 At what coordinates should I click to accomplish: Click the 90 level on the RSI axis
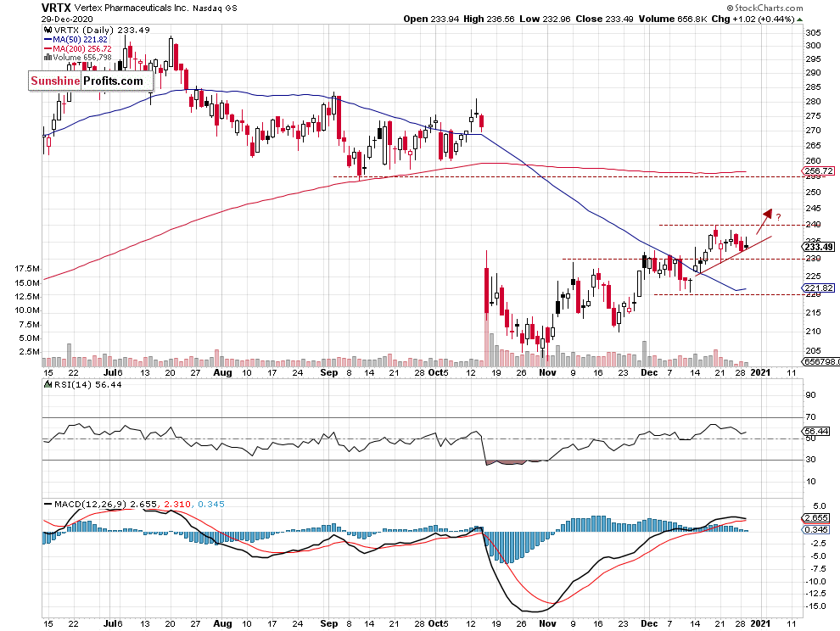pyautogui.click(x=810, y=394)
